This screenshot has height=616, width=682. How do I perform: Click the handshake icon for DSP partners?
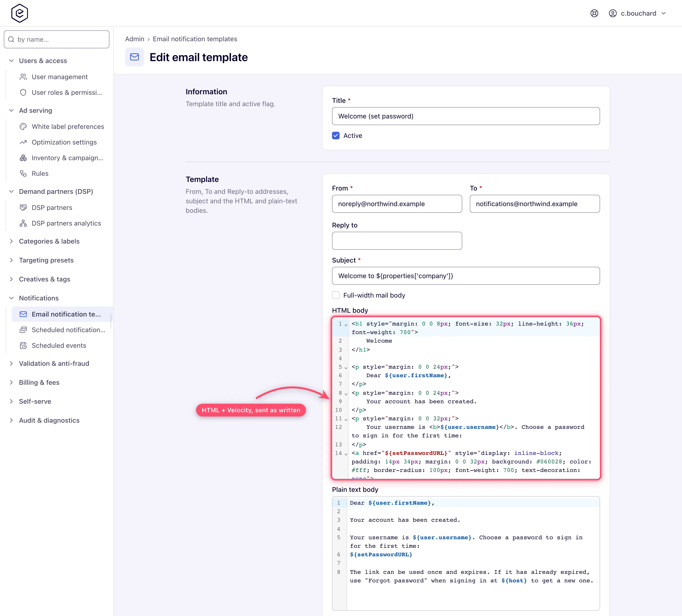click(23, 208)
